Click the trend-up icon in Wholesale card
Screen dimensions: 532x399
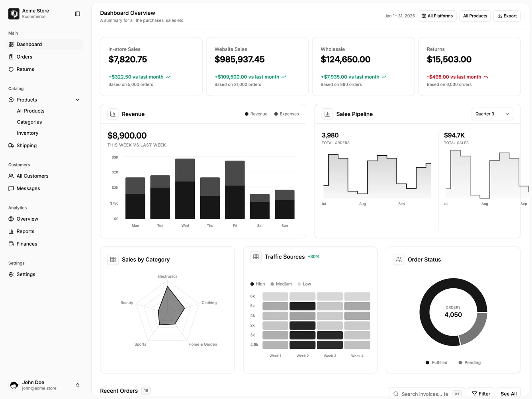pos(384,77)
